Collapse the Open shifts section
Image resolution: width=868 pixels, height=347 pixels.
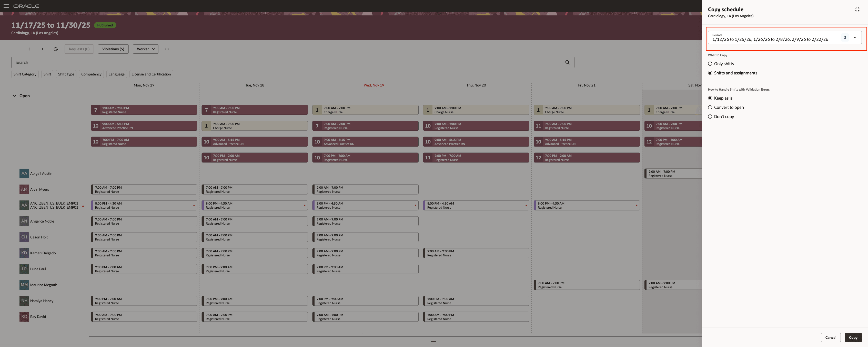pos(14,96)
